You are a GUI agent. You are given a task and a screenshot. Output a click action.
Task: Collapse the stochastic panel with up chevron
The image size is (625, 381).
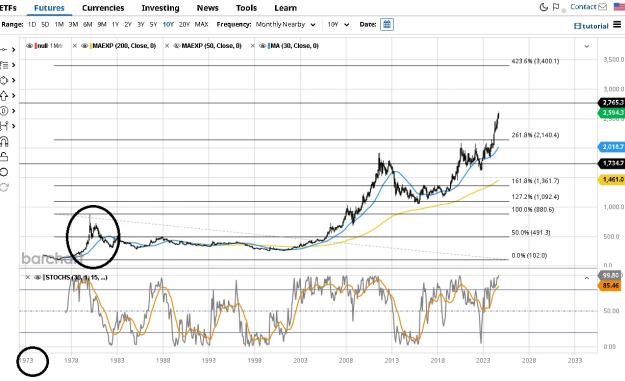point(587,278)
